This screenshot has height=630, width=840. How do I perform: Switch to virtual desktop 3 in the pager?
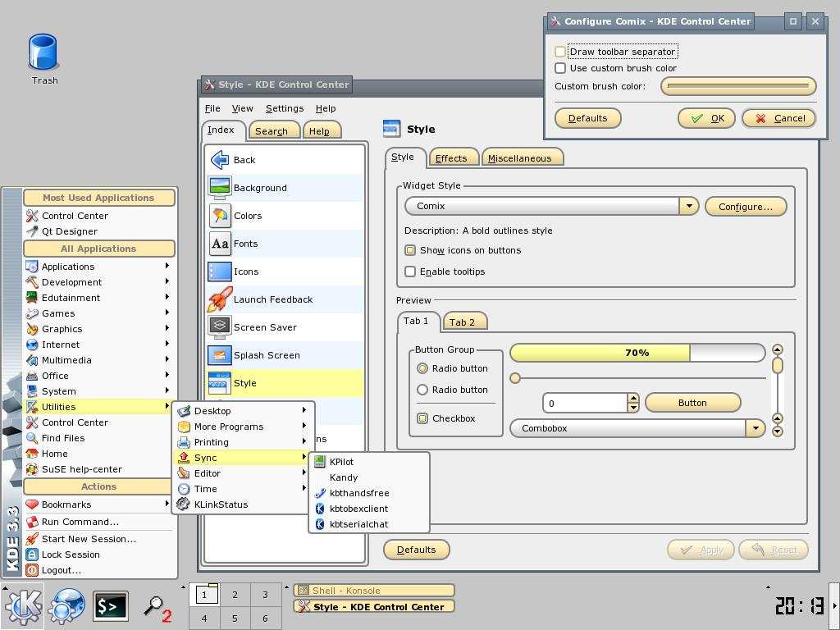pyautogui.click(x=265, y=595)
